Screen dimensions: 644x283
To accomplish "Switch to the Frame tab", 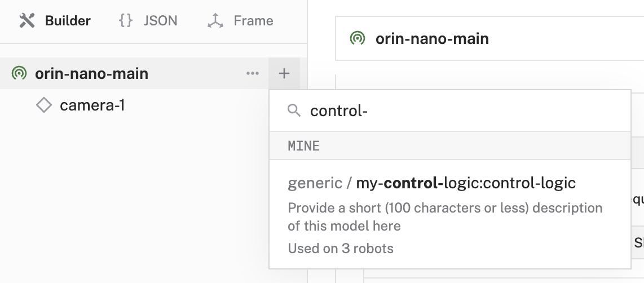I will pos(253,21).
